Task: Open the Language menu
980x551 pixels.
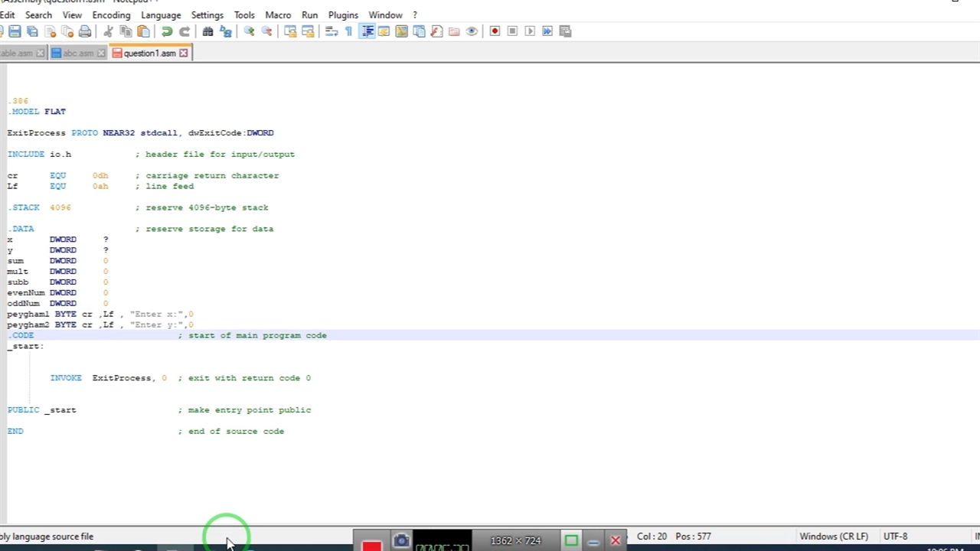Action: pyautogui.click(x=161, y=15)
